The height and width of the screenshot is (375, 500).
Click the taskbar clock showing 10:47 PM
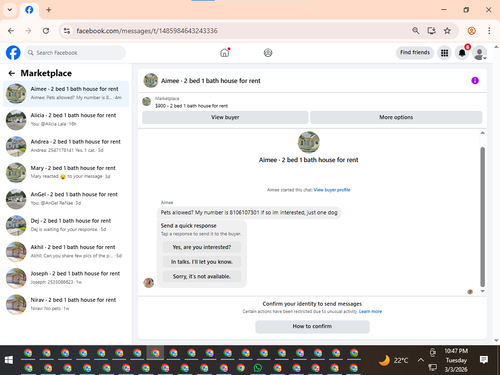pyautogui.click(x=456, y=360)
